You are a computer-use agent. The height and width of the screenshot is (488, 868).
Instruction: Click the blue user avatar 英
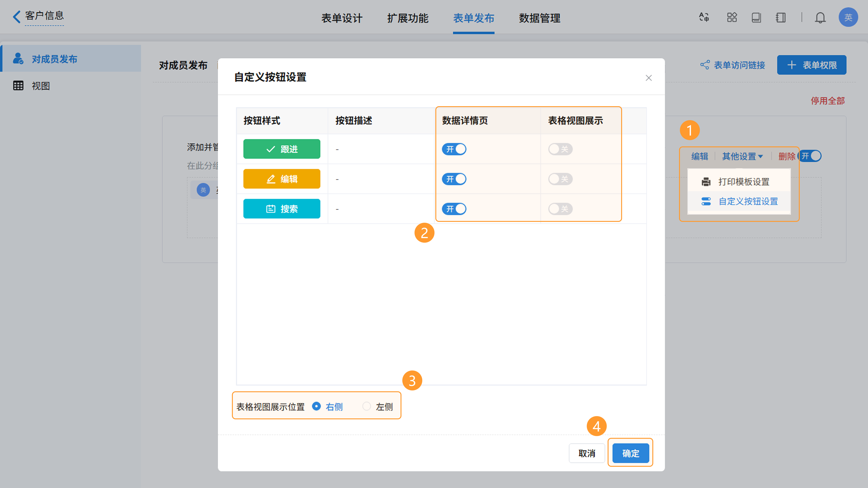[x=848, y=17]
